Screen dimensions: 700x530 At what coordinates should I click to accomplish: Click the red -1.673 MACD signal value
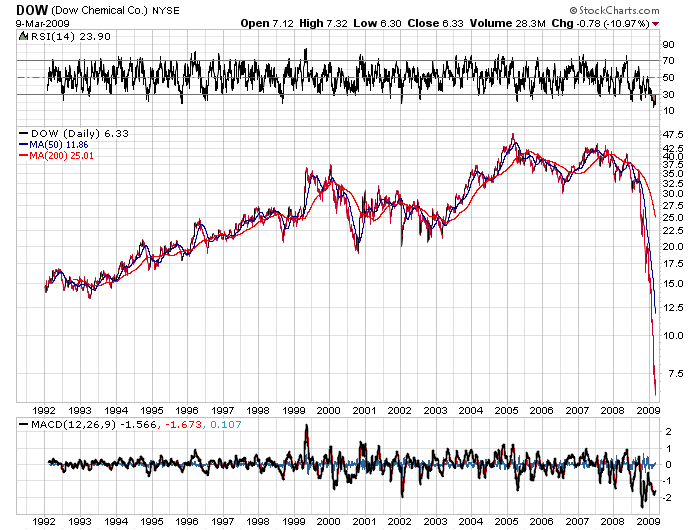coord(184,424)
